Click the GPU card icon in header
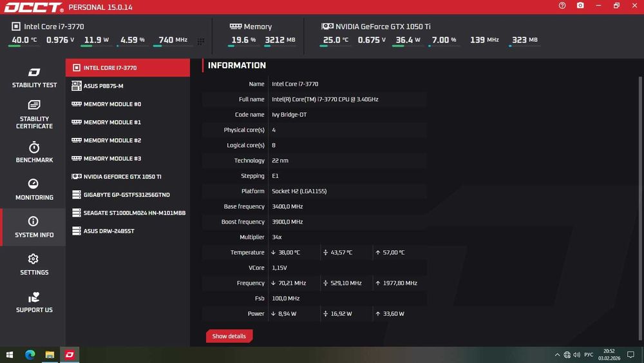This screenshot has height=363, width=644. pyautogui.click(x=327, y=26)
